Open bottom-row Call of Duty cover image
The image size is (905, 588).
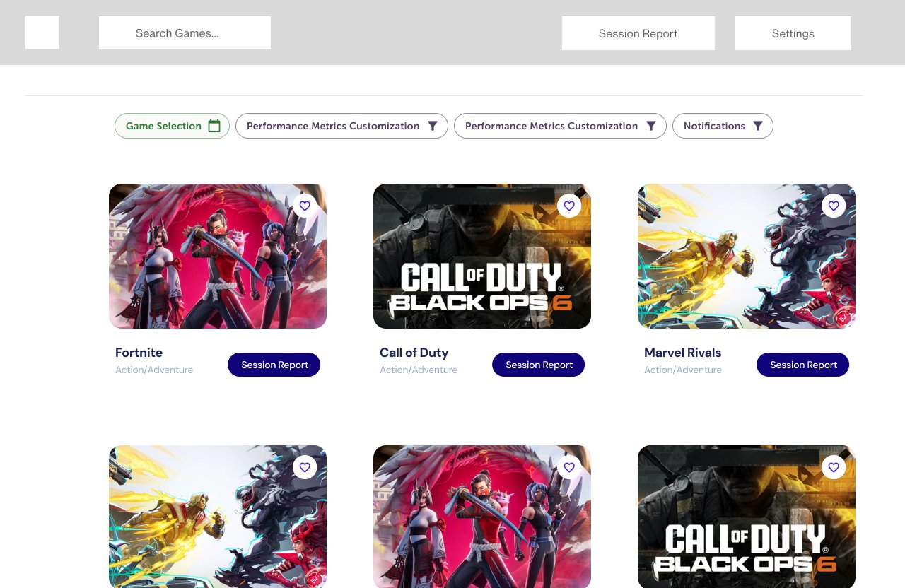747,517
